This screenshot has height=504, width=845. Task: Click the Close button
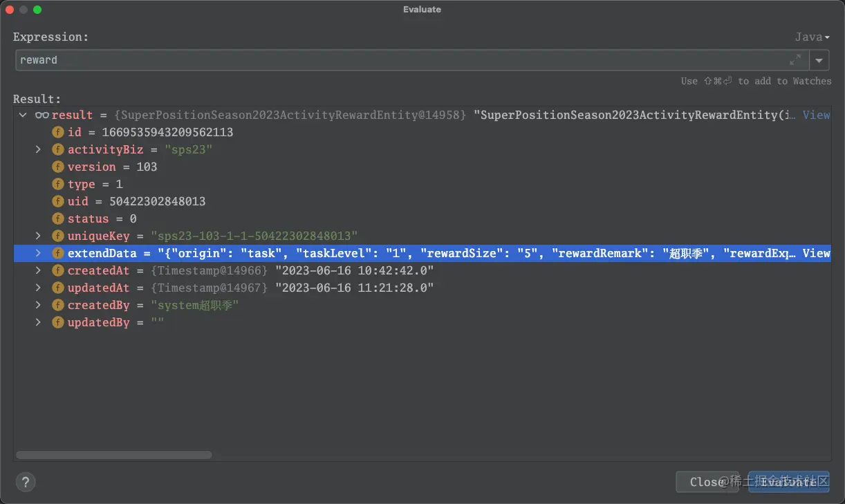coord(707,482)
